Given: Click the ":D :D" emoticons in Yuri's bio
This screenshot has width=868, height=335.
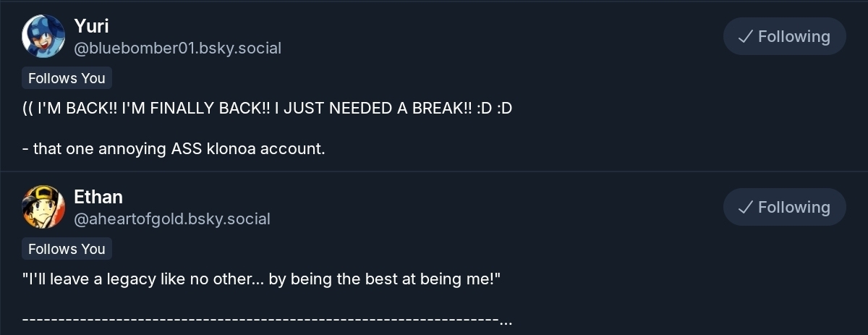Looking at the screenshot, I should tap(494, 109).
